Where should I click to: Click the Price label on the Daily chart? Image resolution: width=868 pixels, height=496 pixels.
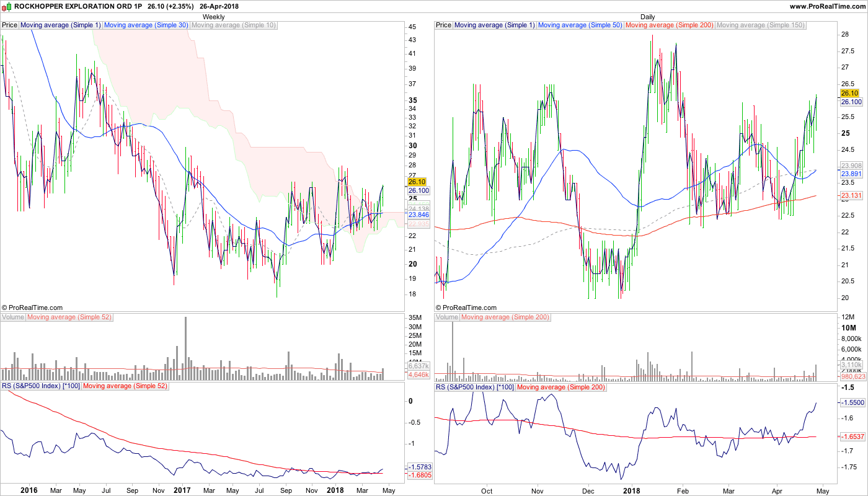click(x=444, y=25)
